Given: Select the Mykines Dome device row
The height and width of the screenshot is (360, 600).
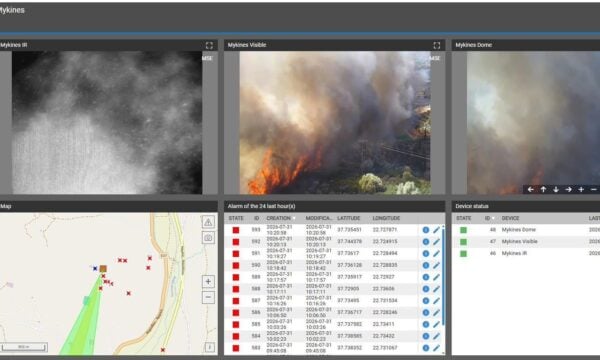Looking at the screenshot, I should pyautogui.click(x=526, y=230).
